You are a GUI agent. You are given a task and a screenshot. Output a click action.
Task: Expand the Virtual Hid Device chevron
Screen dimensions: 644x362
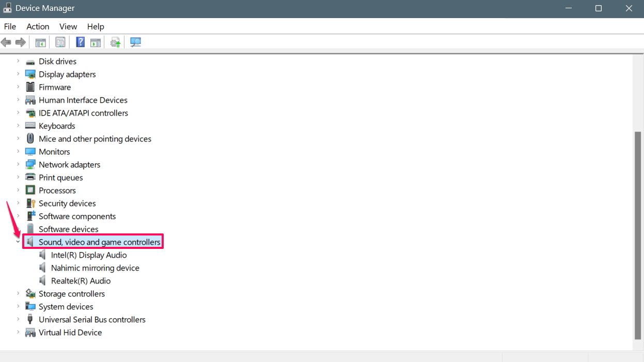[18, 333]
